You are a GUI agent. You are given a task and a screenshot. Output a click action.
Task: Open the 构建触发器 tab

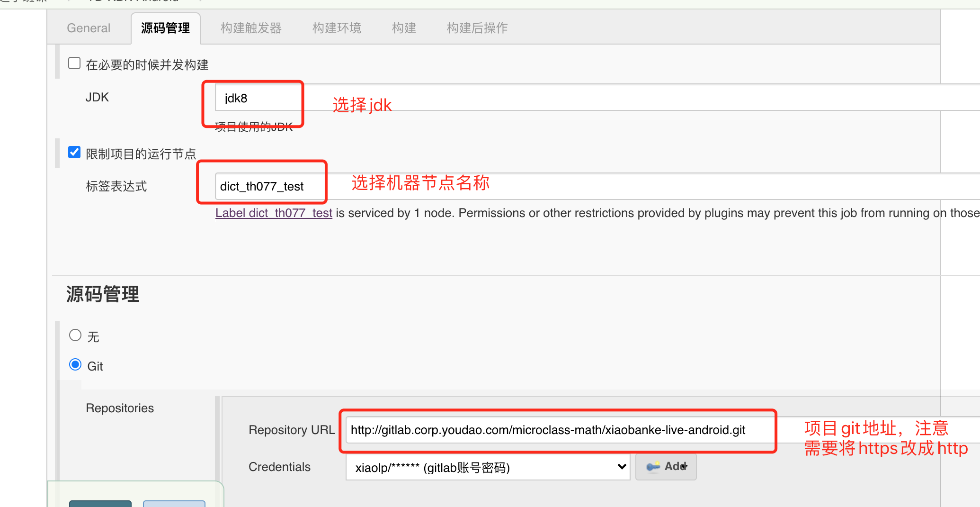coord(251,27)
